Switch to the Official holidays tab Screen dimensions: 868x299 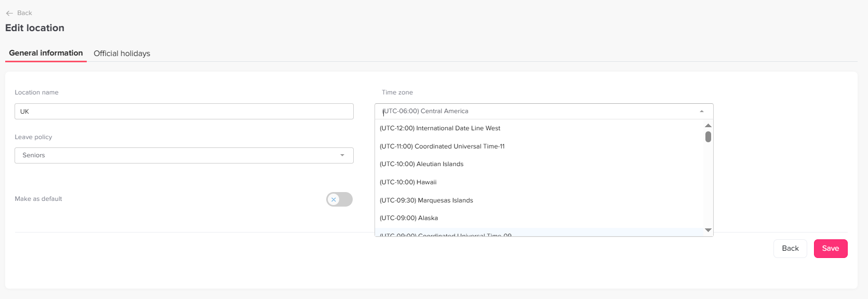click(x=122, y=53)
